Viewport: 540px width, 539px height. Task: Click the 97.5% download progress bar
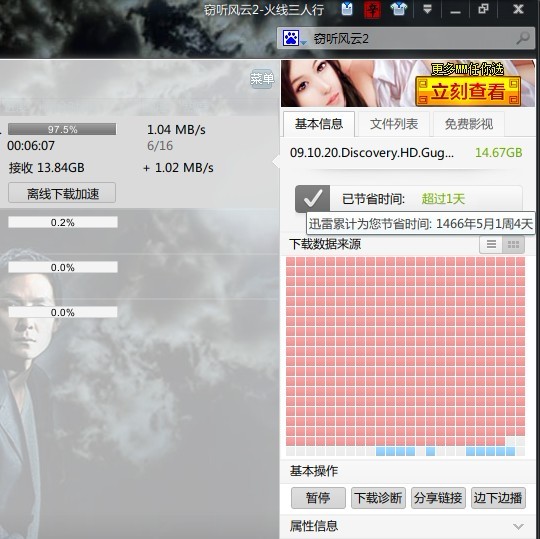[62, 129]
